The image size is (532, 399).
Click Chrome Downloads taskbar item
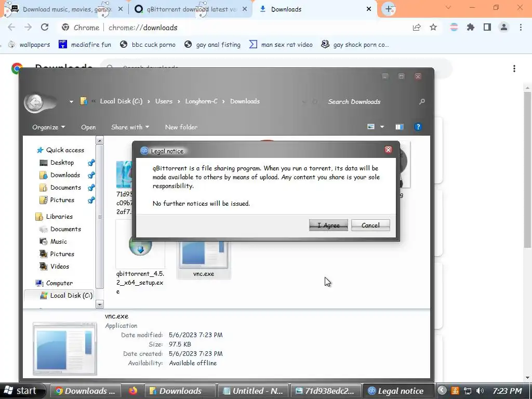pyautogui.click(x=86, y=391)
